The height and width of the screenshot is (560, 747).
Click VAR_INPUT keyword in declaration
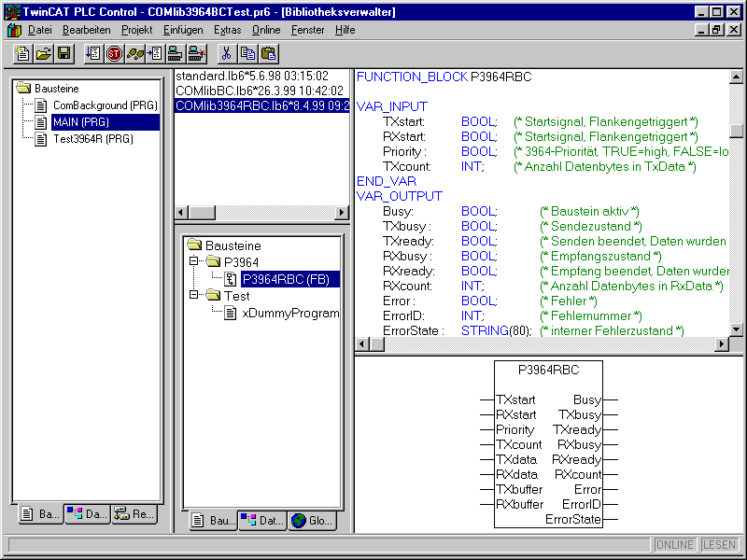[x=392, y=106]
